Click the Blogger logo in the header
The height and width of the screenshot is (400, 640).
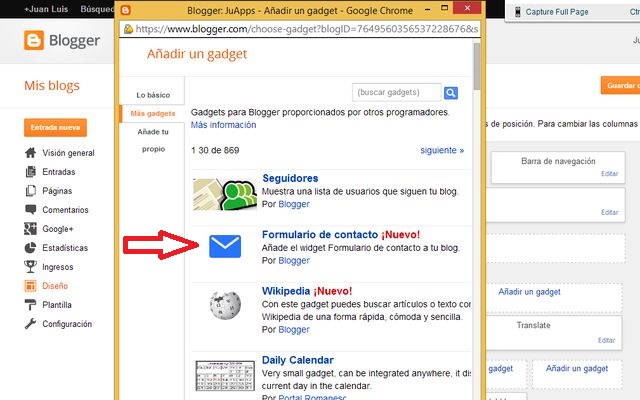point(60,42)
